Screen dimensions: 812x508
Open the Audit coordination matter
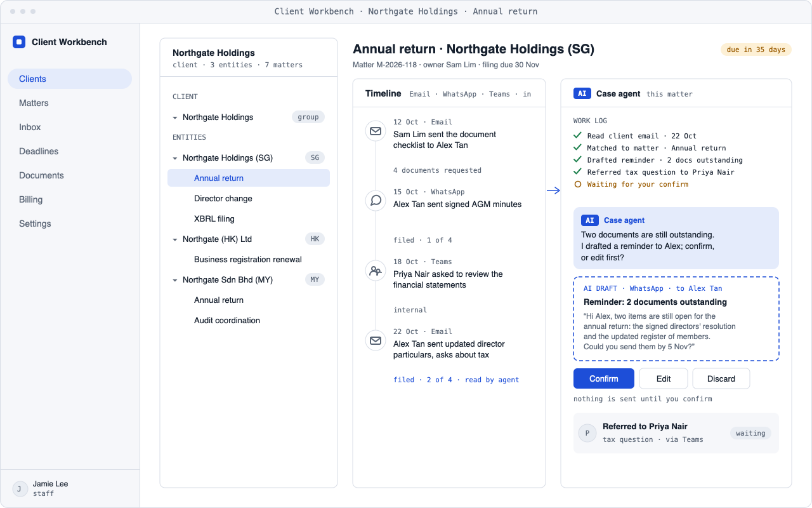click(x=249, y=320)
